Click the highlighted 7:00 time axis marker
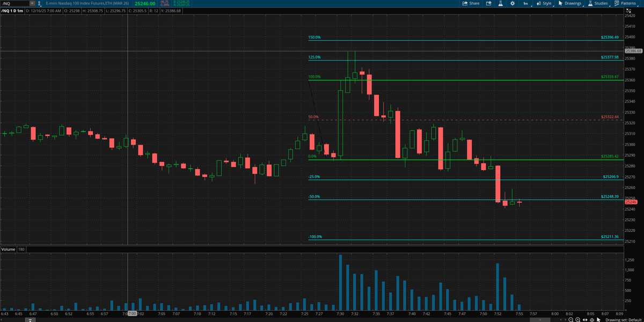The width and height of the screenshot is (644, 322). tap(133, 313)
